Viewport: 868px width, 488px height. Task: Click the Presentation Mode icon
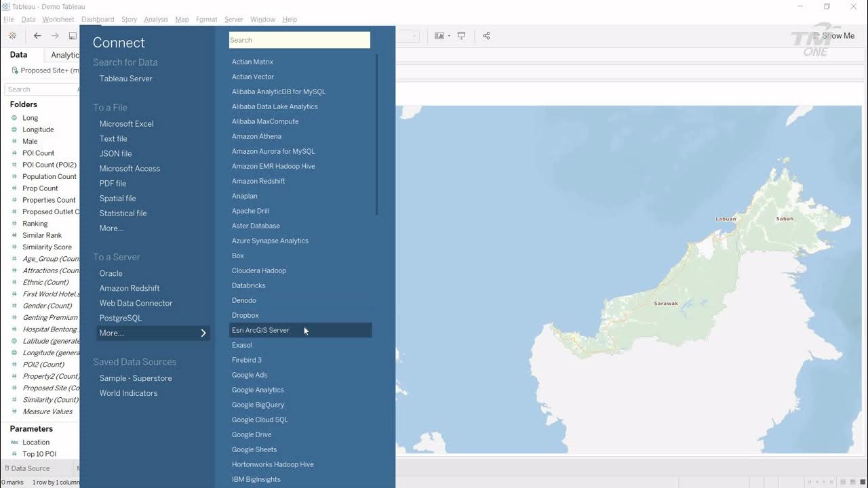461,36
